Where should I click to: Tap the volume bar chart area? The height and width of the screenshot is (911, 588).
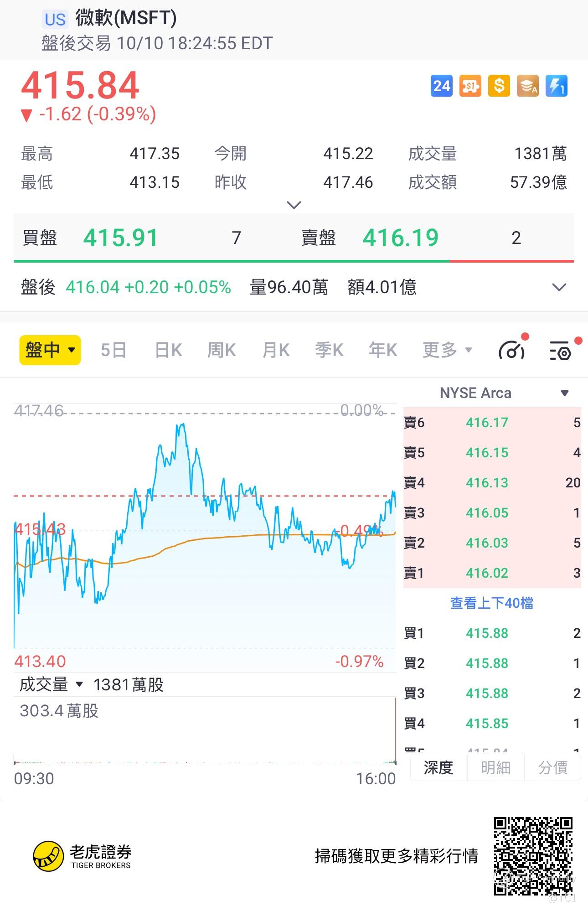click(205, 730)
